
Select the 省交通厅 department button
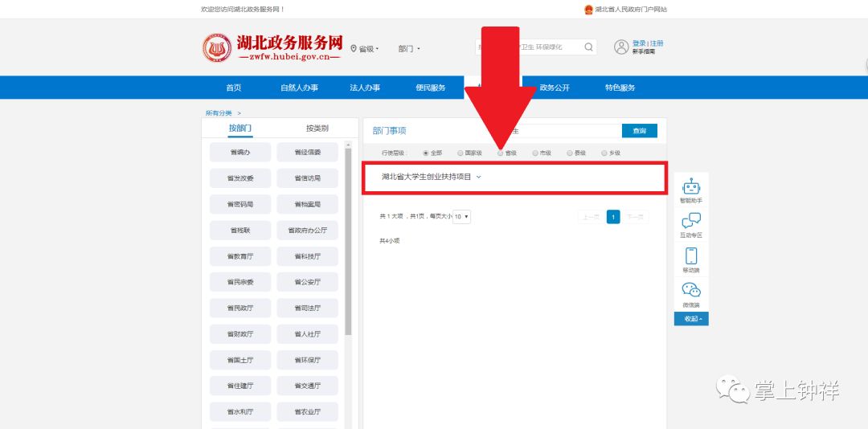[x=307, y=386]
